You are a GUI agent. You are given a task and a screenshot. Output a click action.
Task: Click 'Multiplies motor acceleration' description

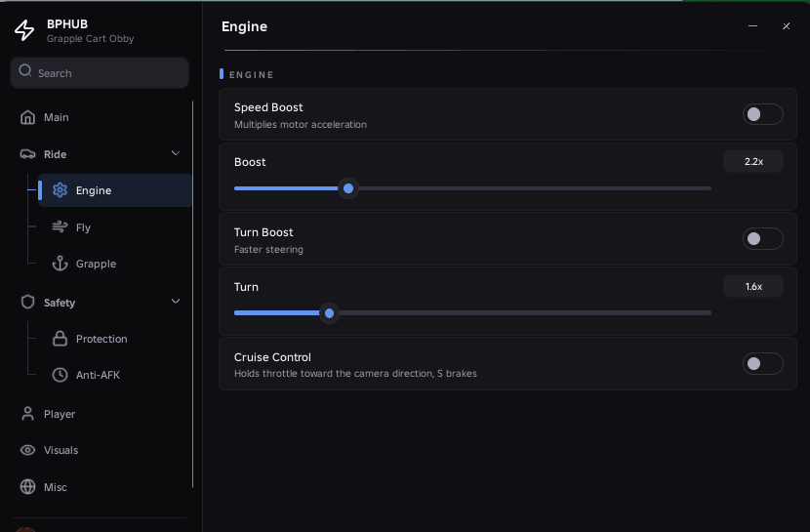point(301,125)
